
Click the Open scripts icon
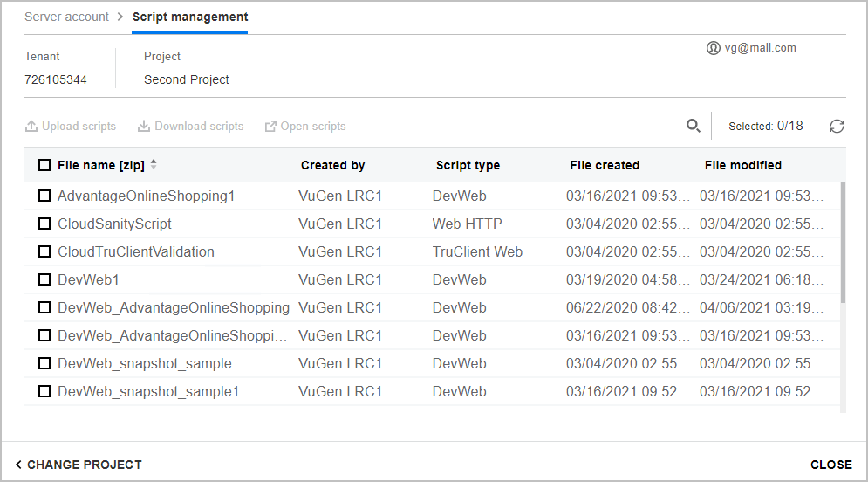pos(270,127)
